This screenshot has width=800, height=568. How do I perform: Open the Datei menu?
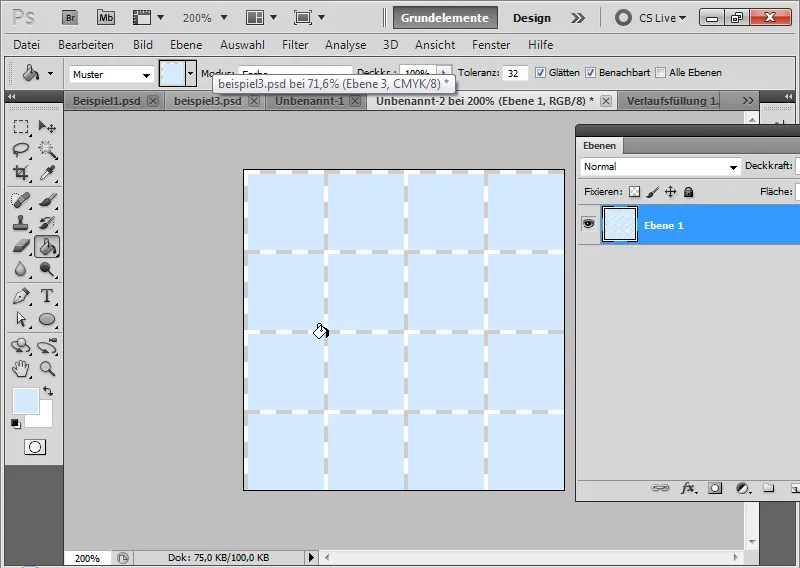tap(27, 45)
